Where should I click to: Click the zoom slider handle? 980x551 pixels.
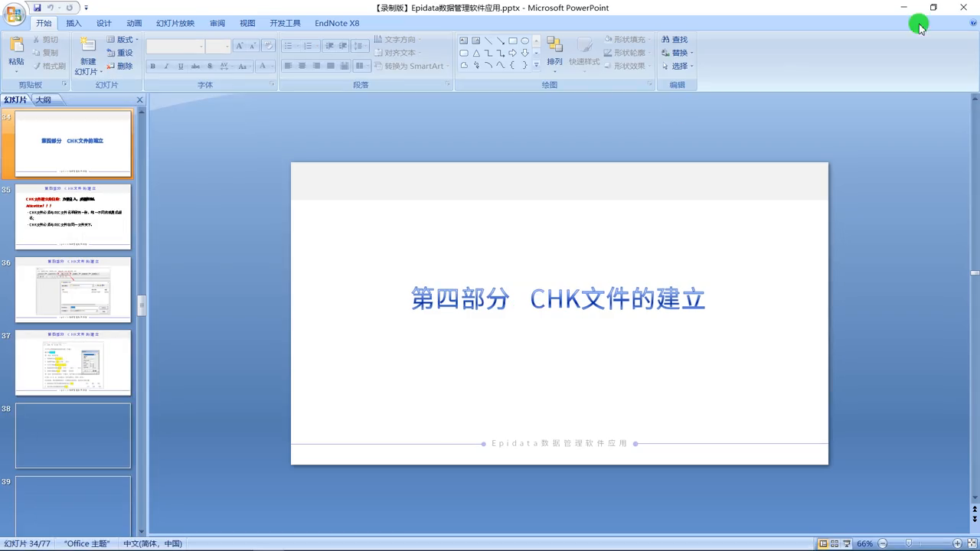coord(909,543)
